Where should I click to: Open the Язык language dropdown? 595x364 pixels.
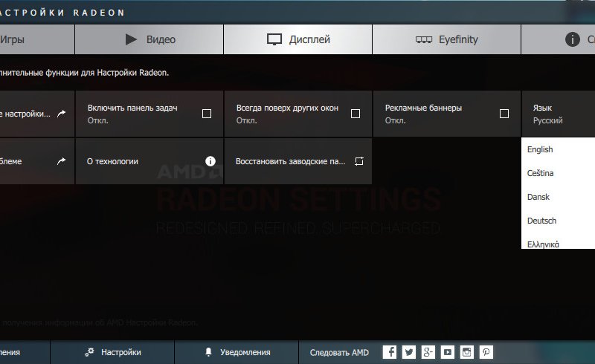point(559,114)
